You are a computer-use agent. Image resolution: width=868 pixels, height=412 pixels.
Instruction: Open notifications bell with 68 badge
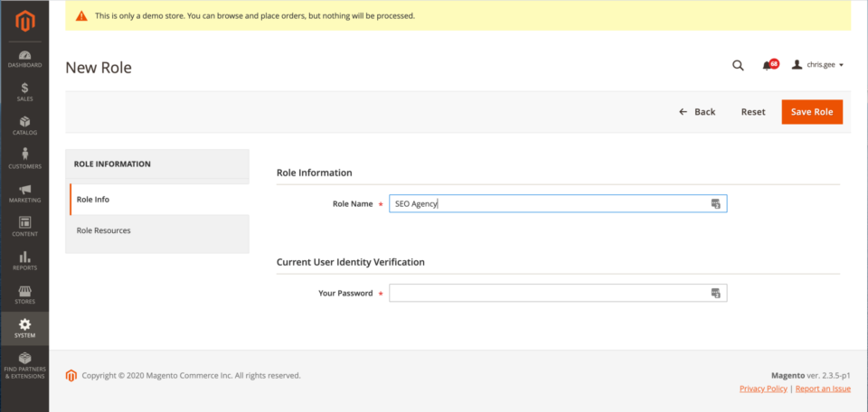click(x=769, y=65)
